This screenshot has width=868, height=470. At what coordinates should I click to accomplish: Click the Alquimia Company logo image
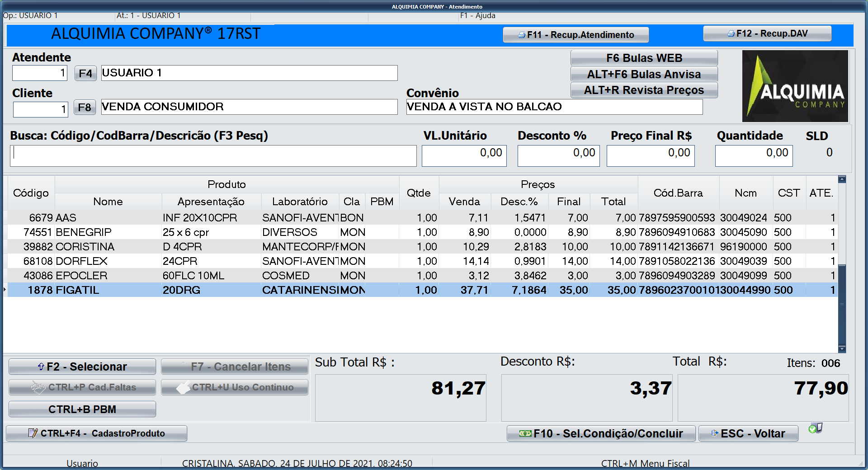tap(795, 86)
